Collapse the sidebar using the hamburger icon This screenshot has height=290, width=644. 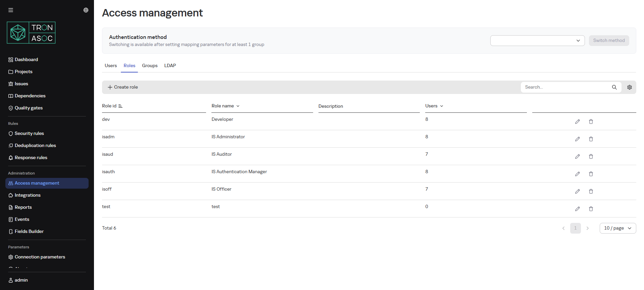11,10
